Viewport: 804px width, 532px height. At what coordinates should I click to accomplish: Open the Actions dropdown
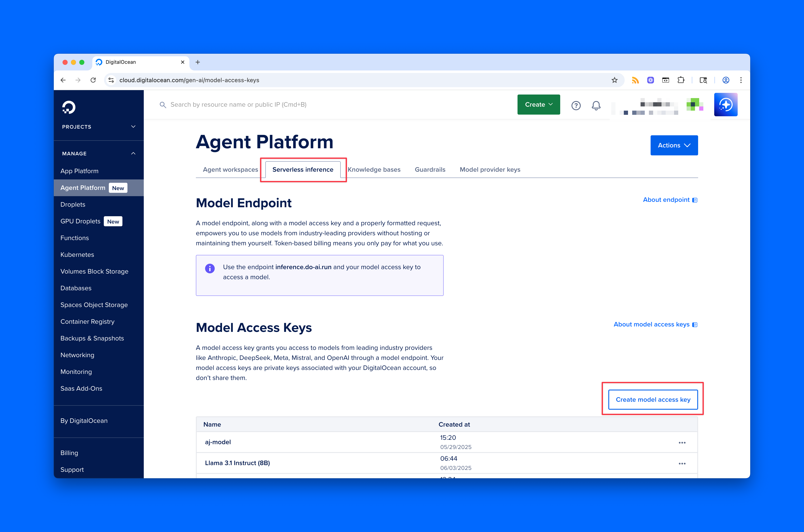pyautogui.click(x=674, y=145)
